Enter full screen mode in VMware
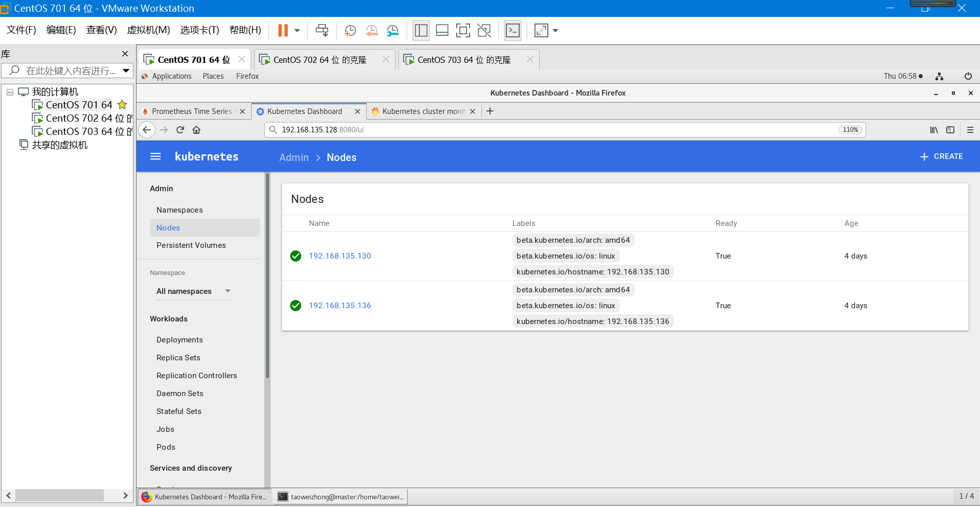Image resolution: width=980 pixels, height=507 pixels. (463, 31)
